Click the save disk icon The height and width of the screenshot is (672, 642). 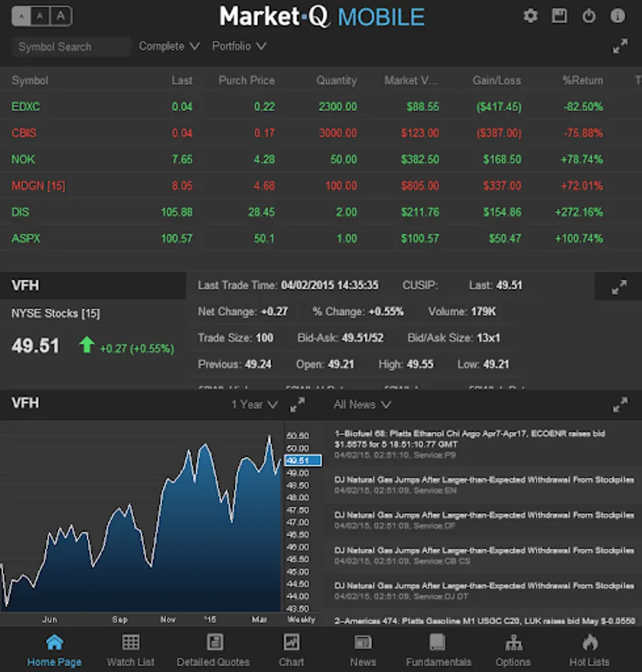(x=559, y=16)
